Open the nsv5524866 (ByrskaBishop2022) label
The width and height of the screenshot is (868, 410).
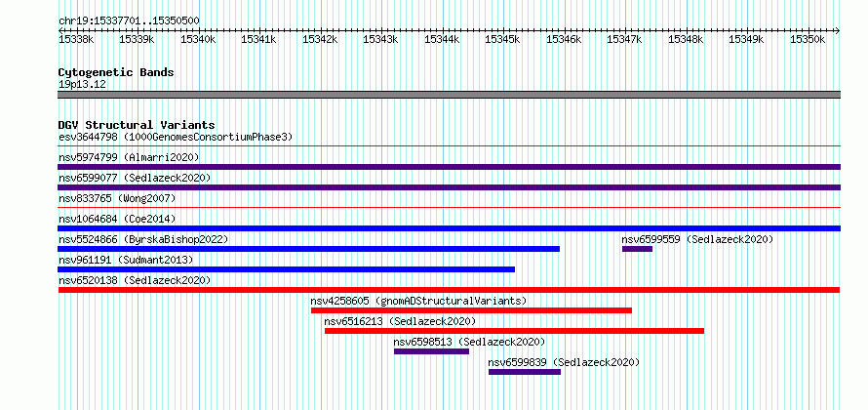[143, 239]
